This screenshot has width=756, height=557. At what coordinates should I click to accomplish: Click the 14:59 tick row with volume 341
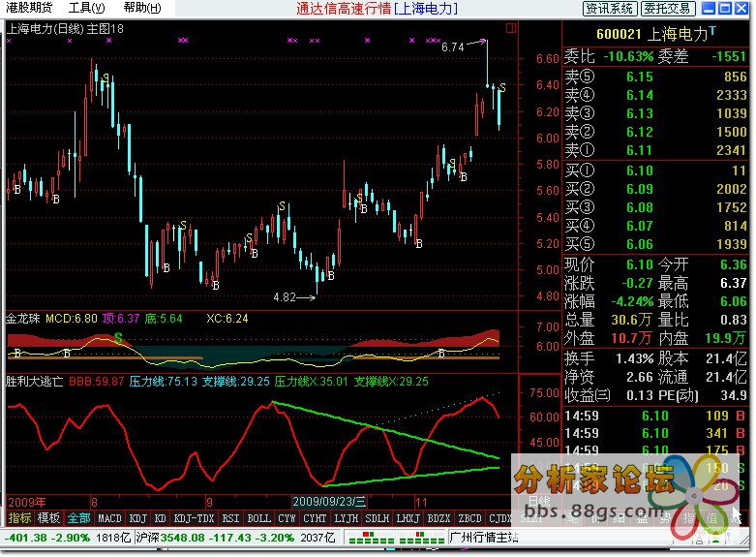tap(655, 433)
